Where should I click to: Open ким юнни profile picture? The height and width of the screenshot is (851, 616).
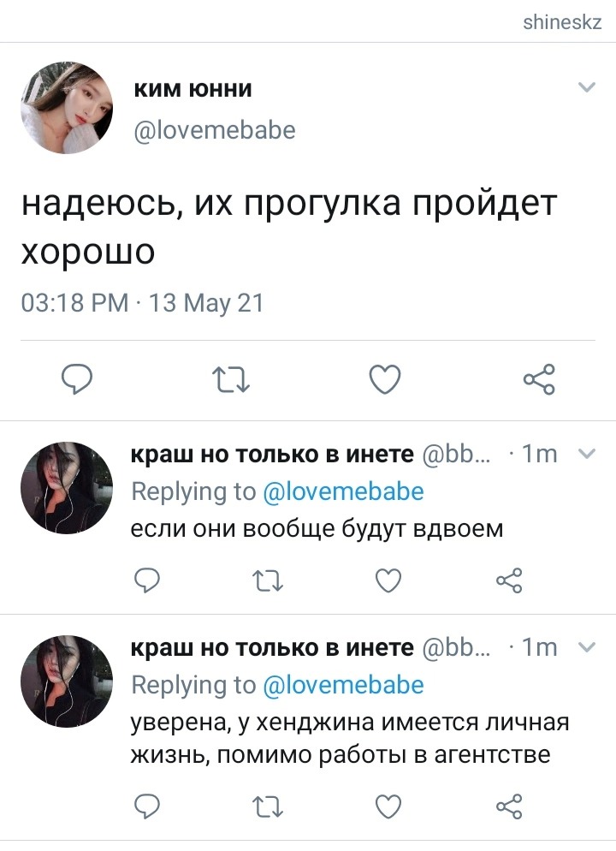67,108
